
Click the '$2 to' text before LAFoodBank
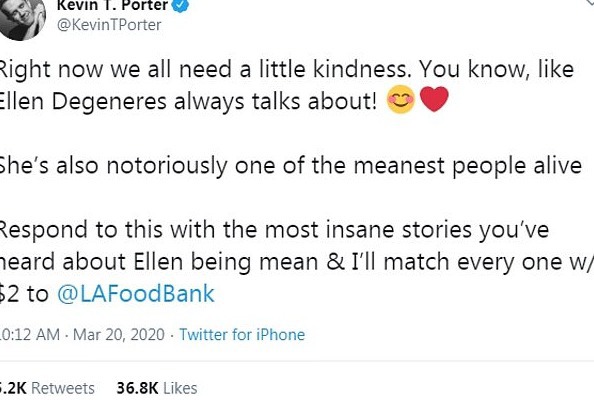(24, 294)
